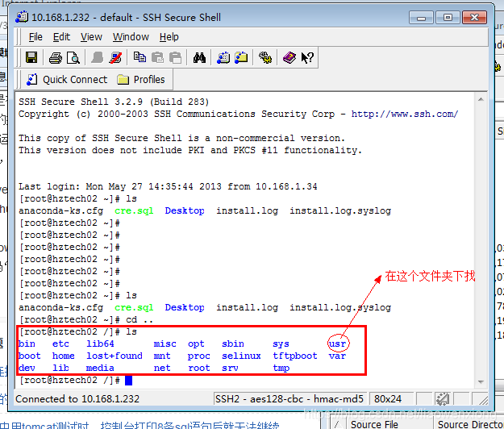Open the Settings toolbar icon
This screenshot has width=504, height=429.
coord(265,58)
